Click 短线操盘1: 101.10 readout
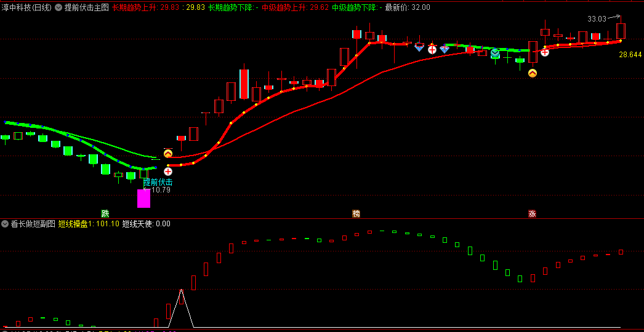The image size is (644, 332). 89,224
